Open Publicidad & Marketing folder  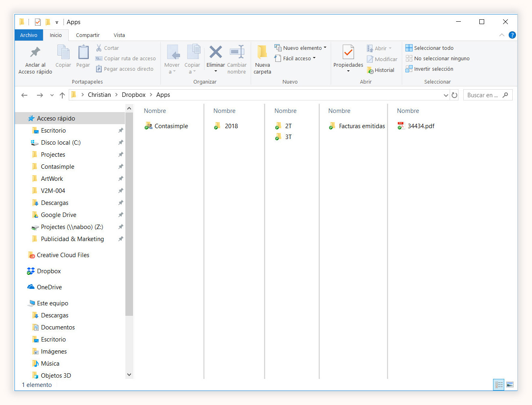pos(68,239)
